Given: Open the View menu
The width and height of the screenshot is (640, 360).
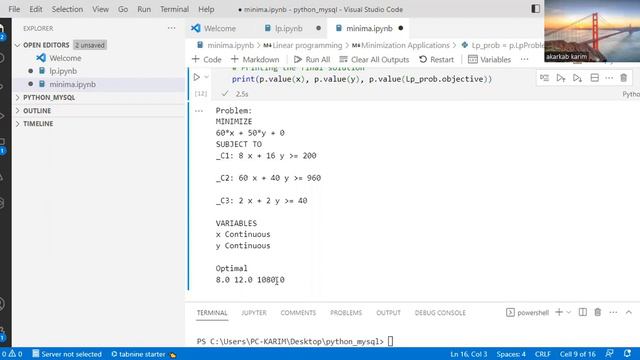Looking at the screenshot, I should tap(100, 9).
